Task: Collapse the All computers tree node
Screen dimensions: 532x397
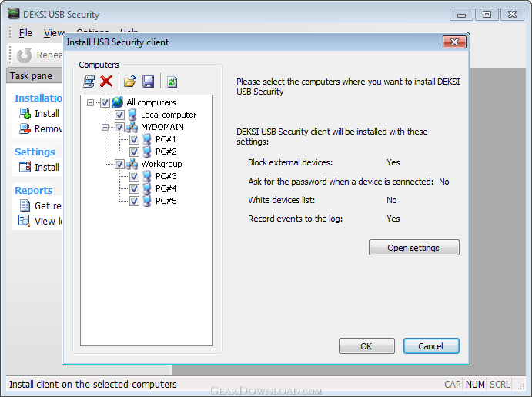Action: (90, 102)
